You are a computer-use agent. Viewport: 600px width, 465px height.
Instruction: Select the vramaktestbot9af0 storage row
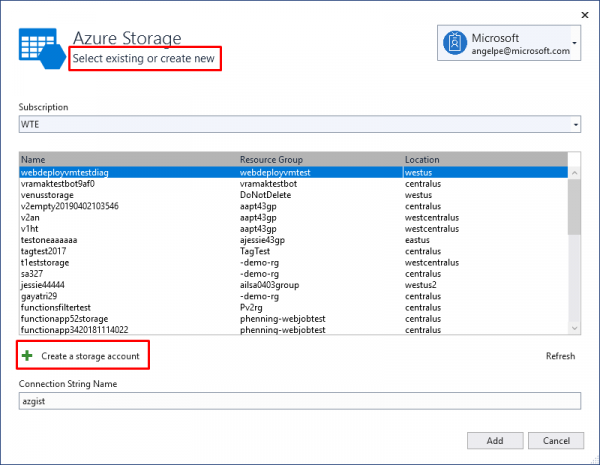(58, 184)
